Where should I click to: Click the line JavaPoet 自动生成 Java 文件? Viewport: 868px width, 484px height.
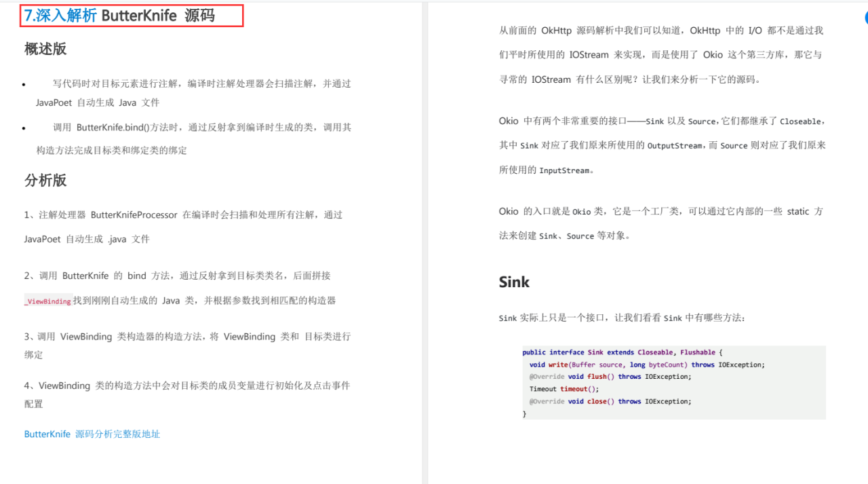(98, 103)
